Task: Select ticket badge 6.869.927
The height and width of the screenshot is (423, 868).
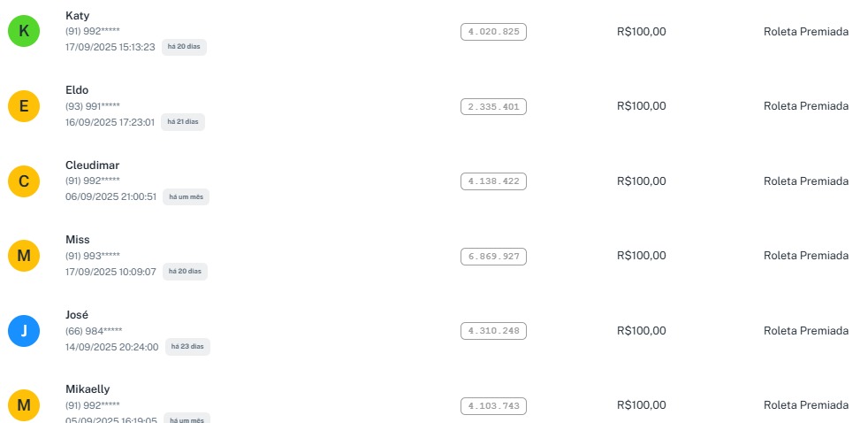Action: 493,257
